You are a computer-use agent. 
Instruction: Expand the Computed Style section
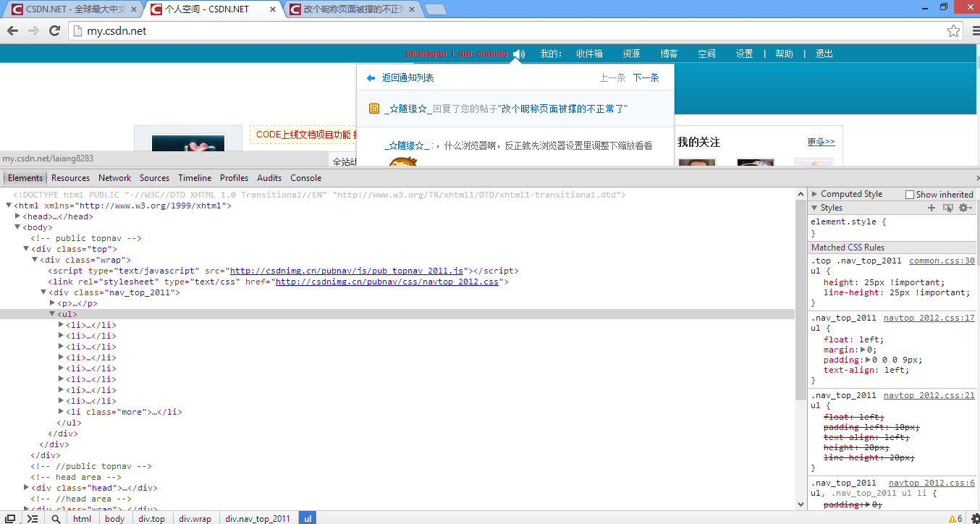[x=815, y=194]
